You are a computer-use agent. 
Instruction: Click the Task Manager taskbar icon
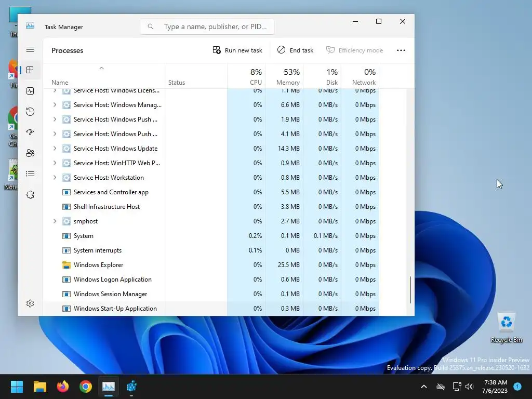pos(109,387)
